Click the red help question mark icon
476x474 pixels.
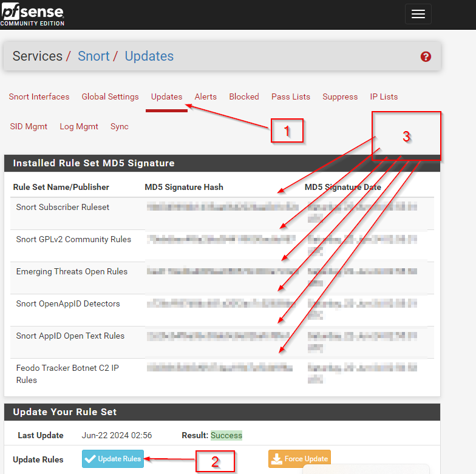point(426,56)
